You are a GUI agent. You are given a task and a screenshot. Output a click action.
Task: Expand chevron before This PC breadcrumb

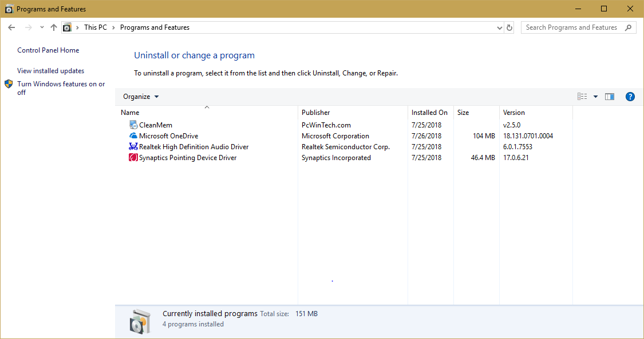click(x=77, y=27)
